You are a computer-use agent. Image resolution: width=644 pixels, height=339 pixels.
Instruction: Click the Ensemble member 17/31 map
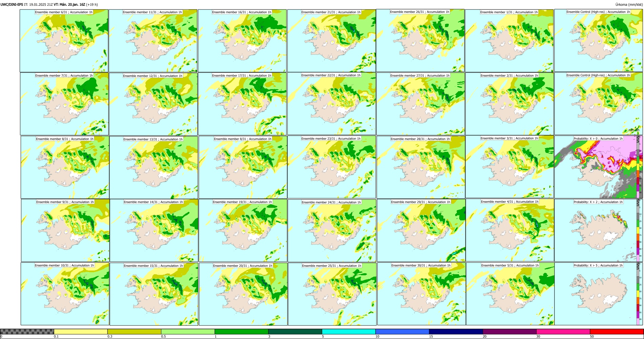[x=242, y=104]
